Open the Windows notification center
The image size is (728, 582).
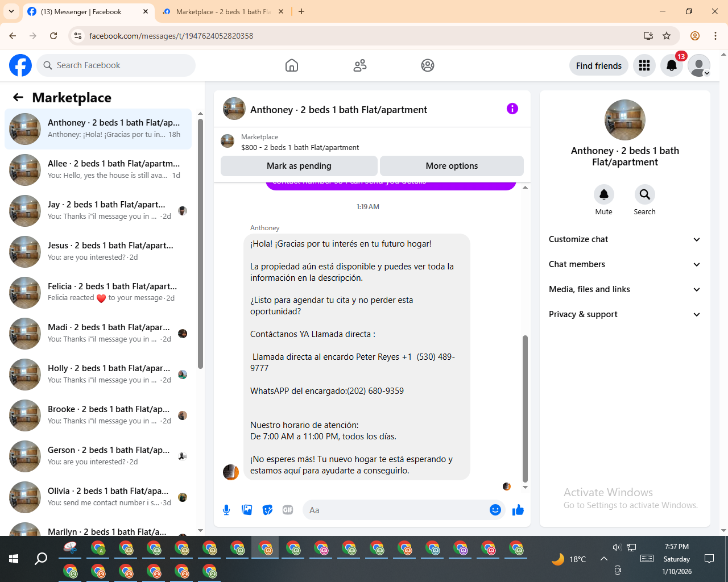(709, 559)
